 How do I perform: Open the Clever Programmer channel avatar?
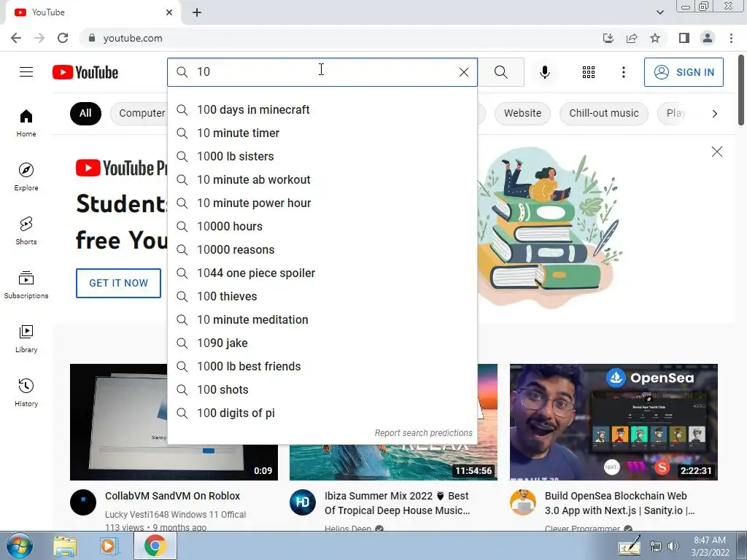(x=522, y=502)
